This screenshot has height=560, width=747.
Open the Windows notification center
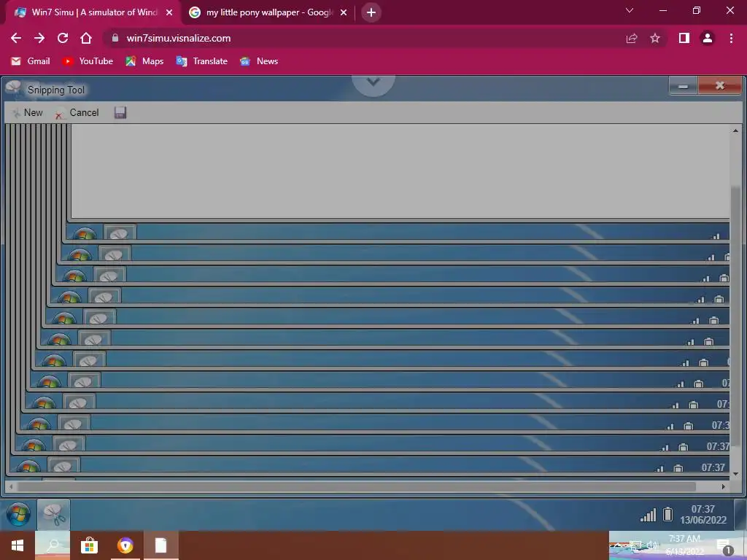coord(724,547)
